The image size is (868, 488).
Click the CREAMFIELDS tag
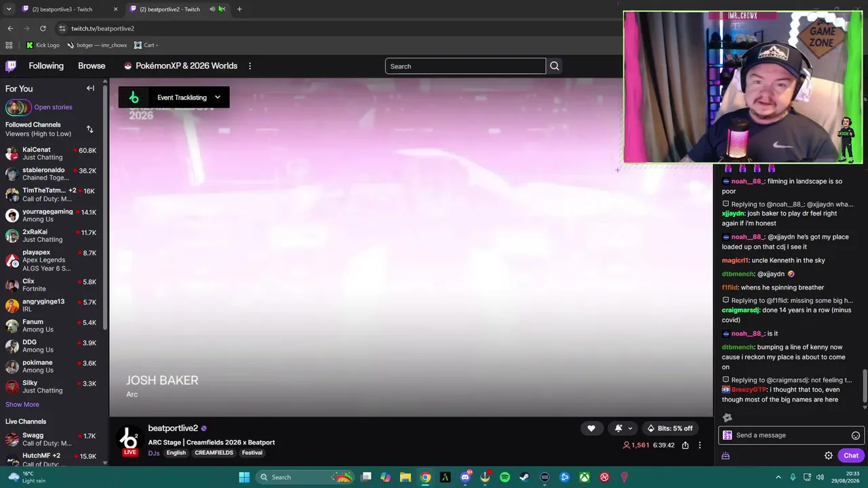click(x=214, y=453)
